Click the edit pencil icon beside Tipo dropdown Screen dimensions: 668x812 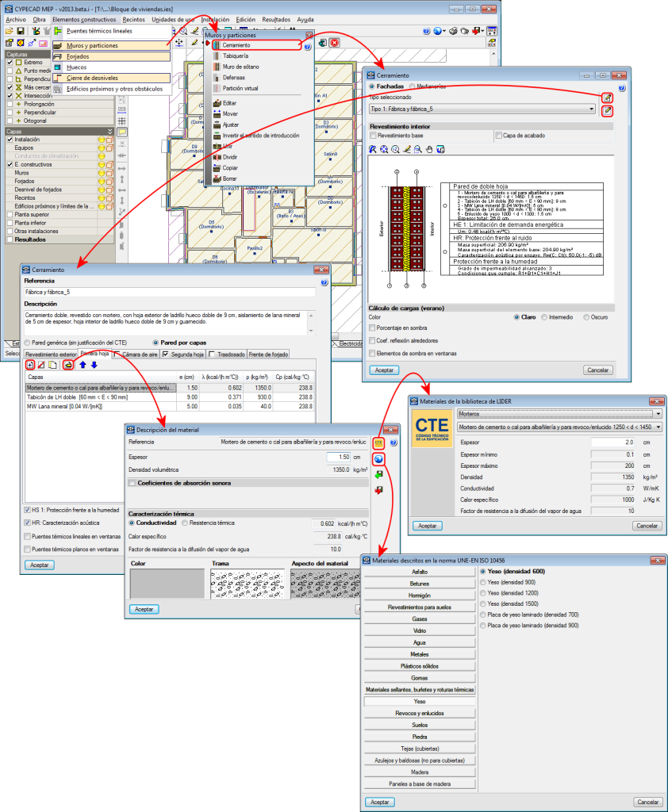click(607, 110)
